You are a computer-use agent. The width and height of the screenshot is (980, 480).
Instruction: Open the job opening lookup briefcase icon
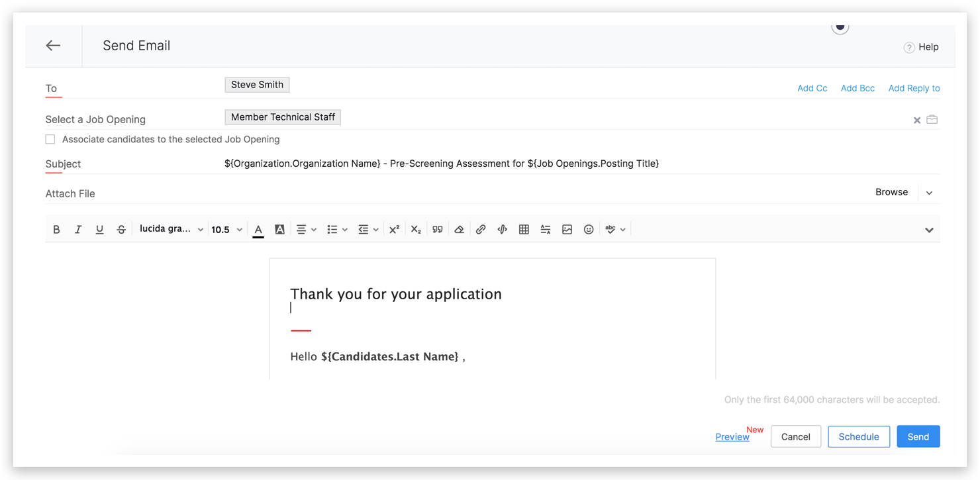point(932,119)
